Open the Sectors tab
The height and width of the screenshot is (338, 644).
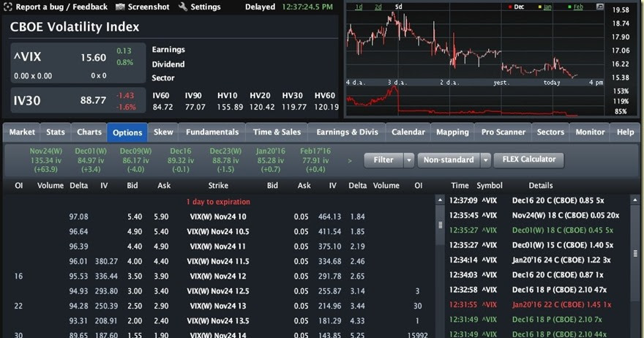click(550, 132)
